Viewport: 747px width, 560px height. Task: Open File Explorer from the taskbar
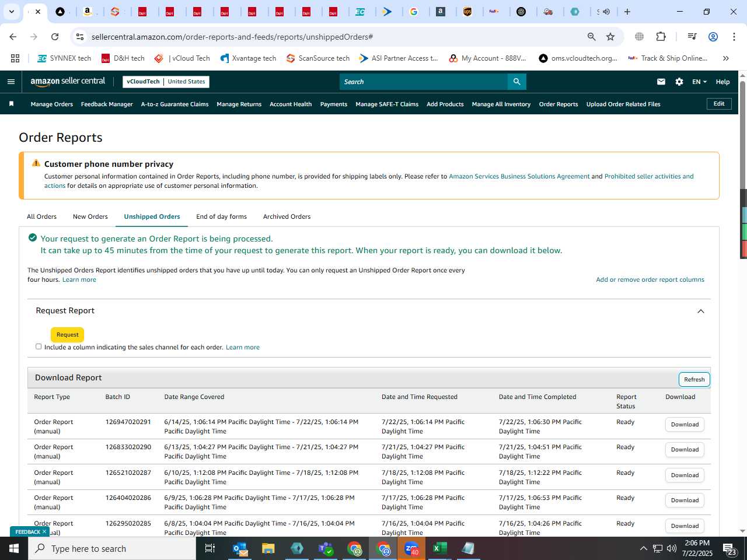point(268,548)
